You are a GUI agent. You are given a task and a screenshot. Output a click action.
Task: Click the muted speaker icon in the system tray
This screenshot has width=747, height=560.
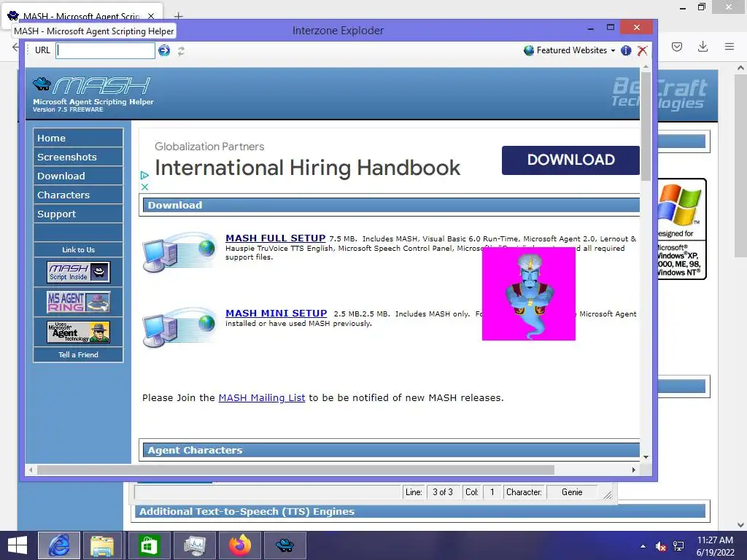click(x=661, y=546)
